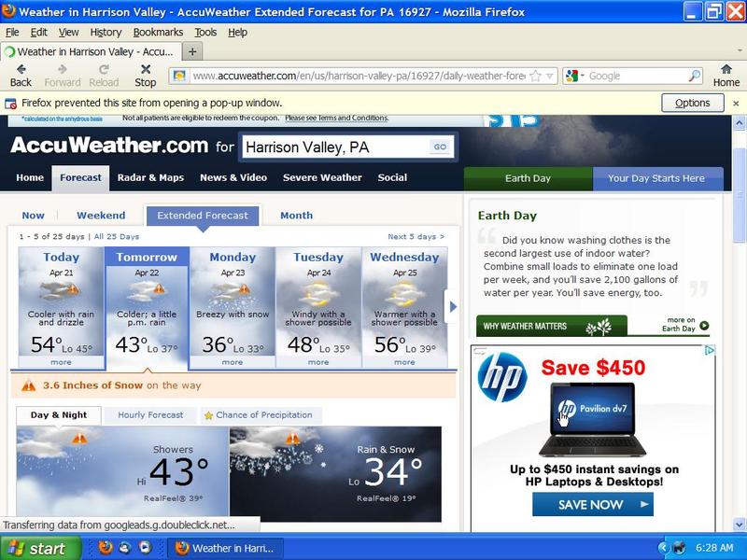Expand the URL history dropdown arrow
The image size is (747, 560).
tap(550, 77)
